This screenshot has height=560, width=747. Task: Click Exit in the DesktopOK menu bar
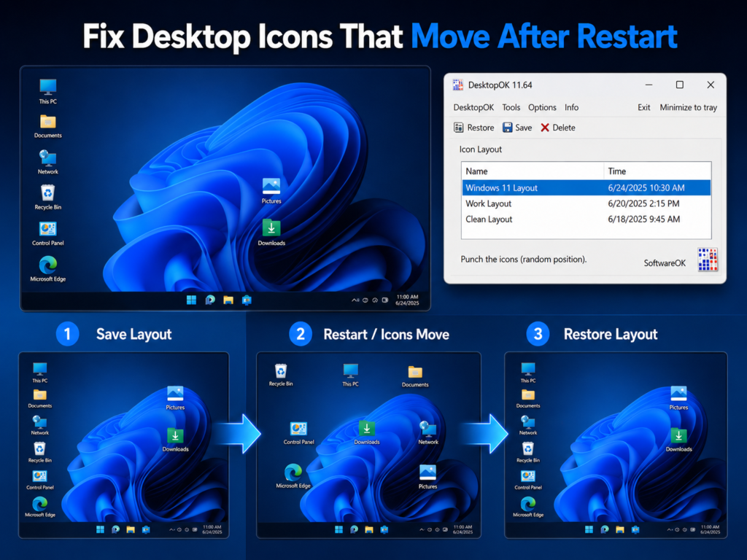point(644,108)
